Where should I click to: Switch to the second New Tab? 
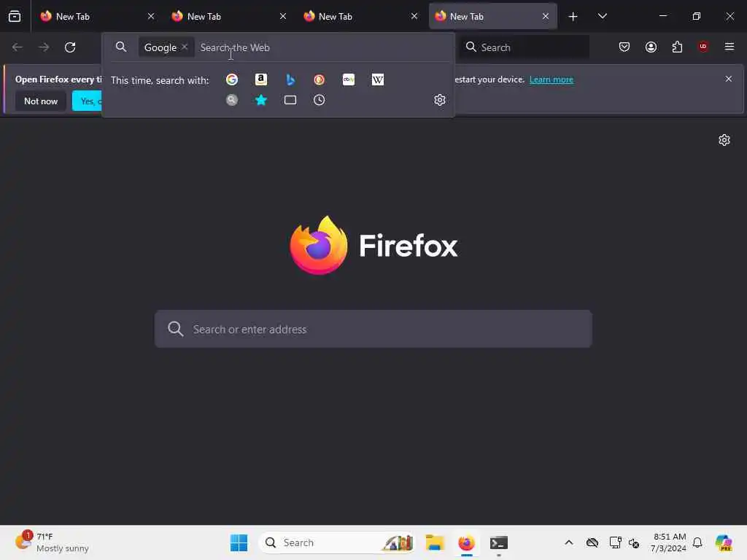pyautogui.click(x=229, y=16)
